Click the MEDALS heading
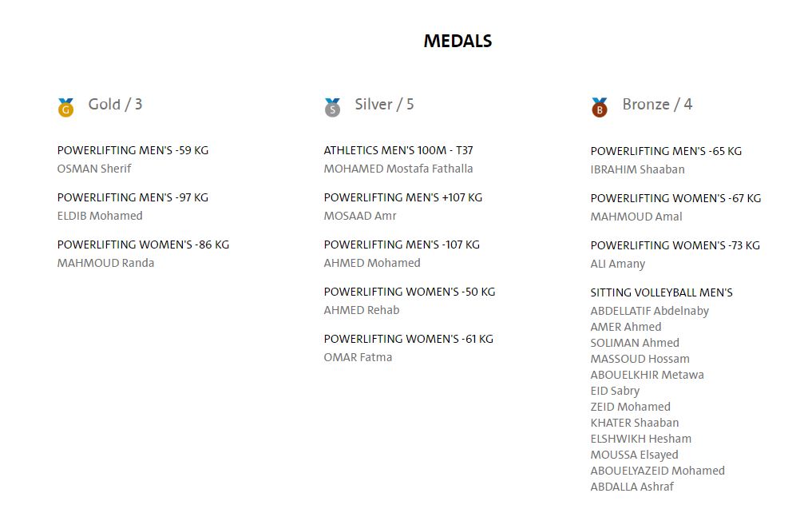The height and width of the screenshot is (517, 812). [457, 41]
